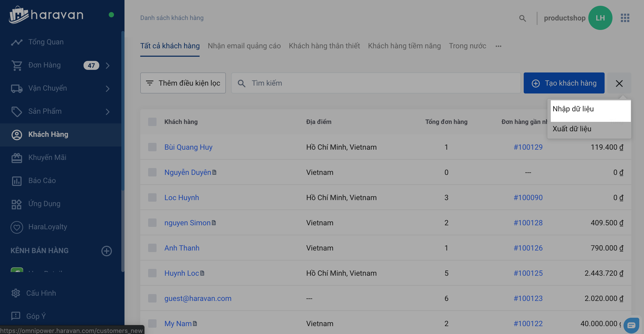
Task: Show more tabs via ellipsis
Action: tap(498, 46)
